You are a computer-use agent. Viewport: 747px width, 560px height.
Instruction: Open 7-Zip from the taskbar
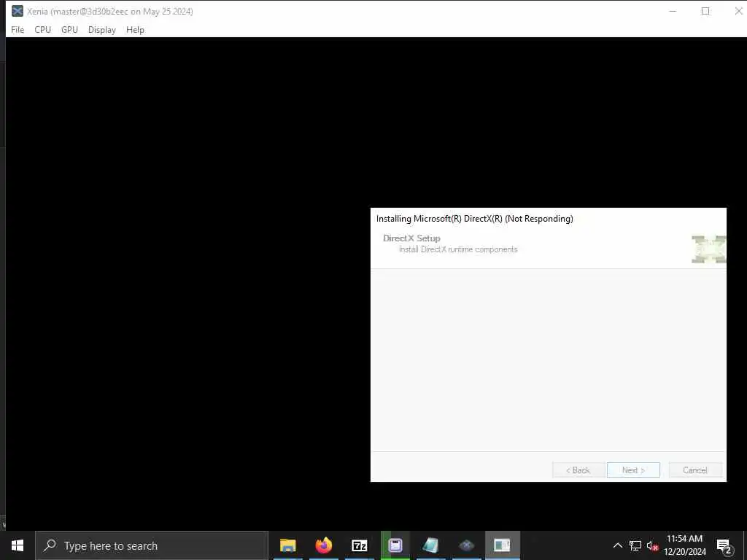(359, 545)
